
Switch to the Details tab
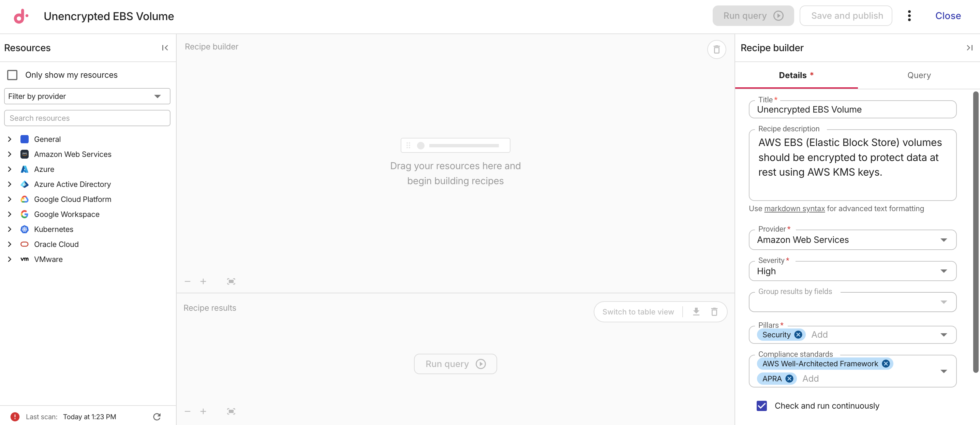[x=796, y=75]
